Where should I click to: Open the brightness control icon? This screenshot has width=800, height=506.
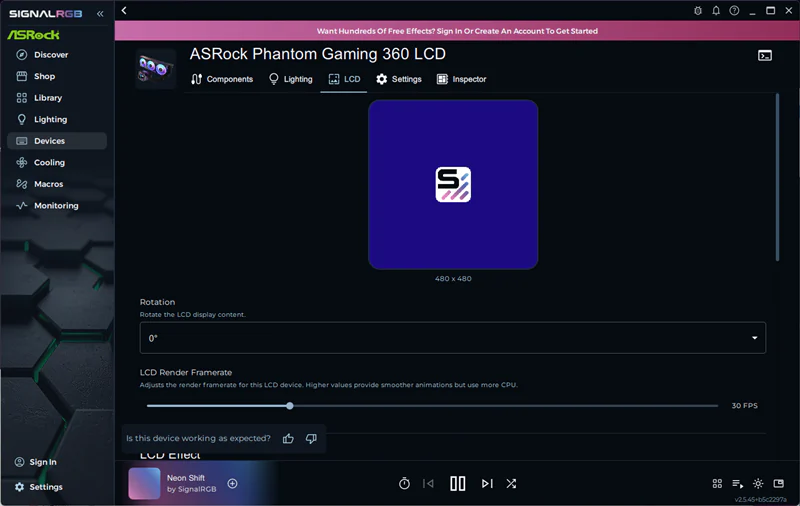(x=758, y=483)
